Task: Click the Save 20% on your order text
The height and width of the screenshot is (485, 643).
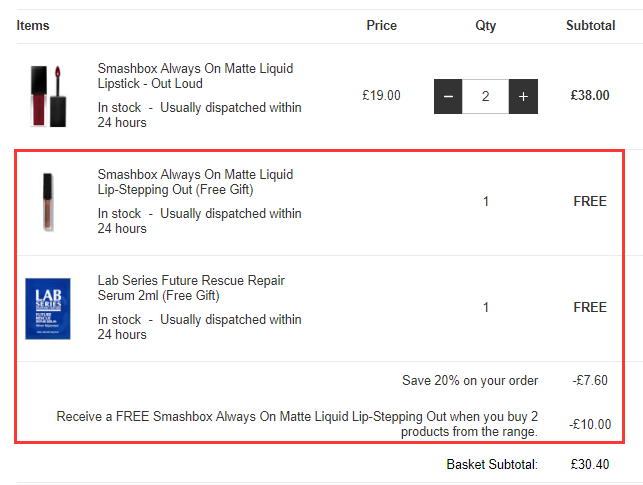Action: point(470,380)
